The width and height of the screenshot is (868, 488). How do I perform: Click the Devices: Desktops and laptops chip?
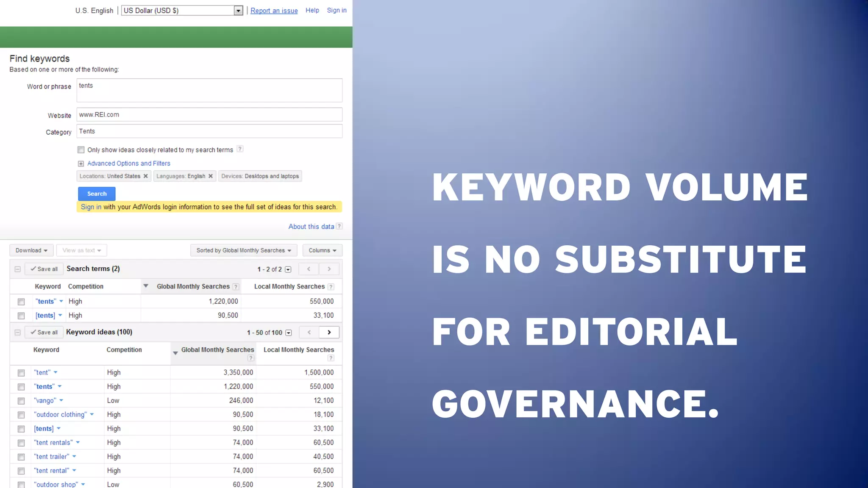point(260,176)
